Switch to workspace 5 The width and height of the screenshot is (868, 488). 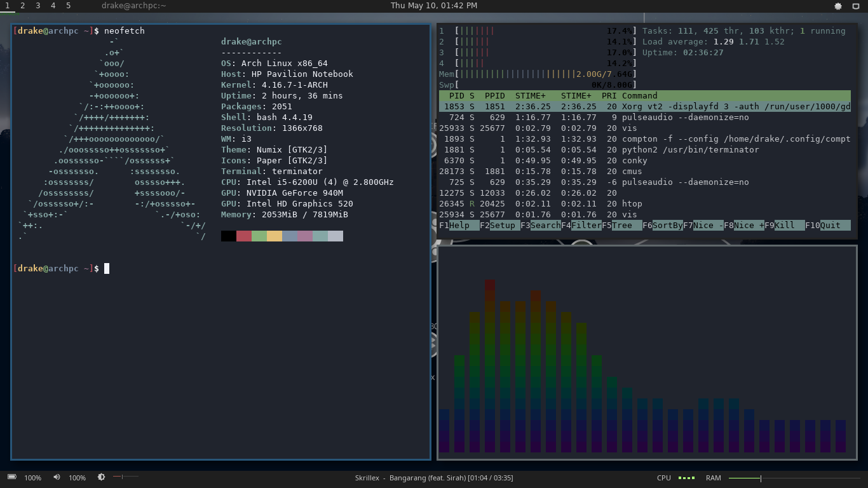click(x=68, y=6)
